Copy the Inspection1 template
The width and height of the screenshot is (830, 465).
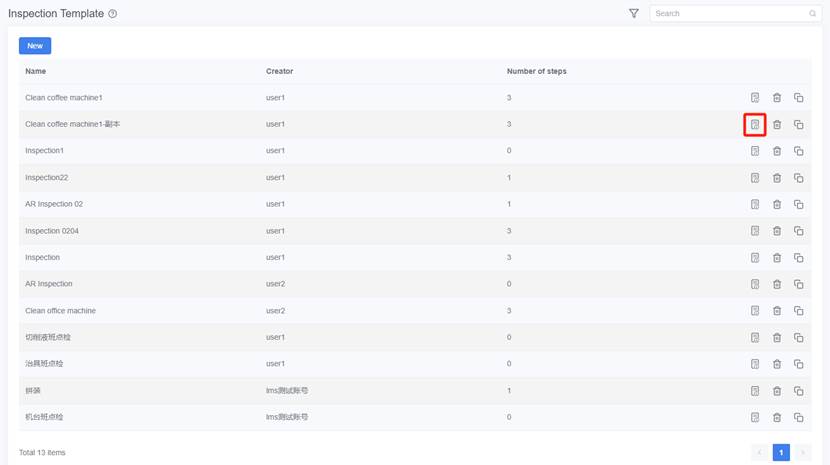click(798, 151)
